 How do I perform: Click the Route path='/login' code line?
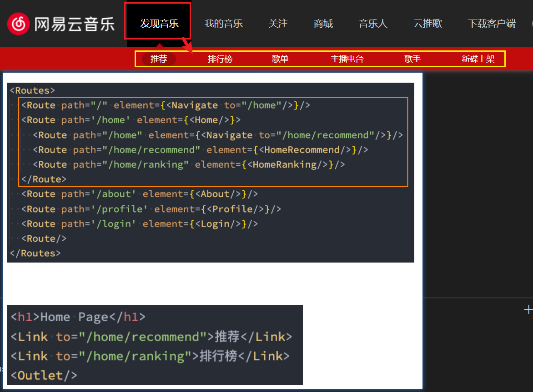(139, 224)
